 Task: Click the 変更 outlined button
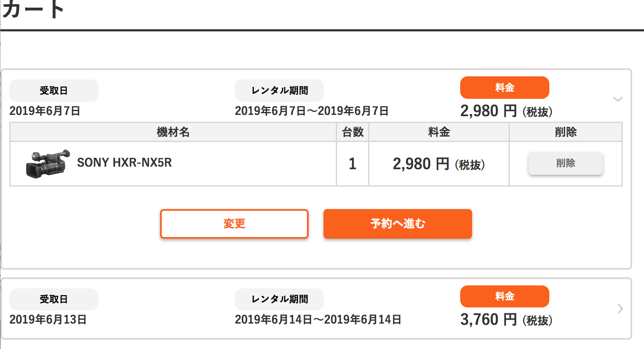(x=234, y=224)
